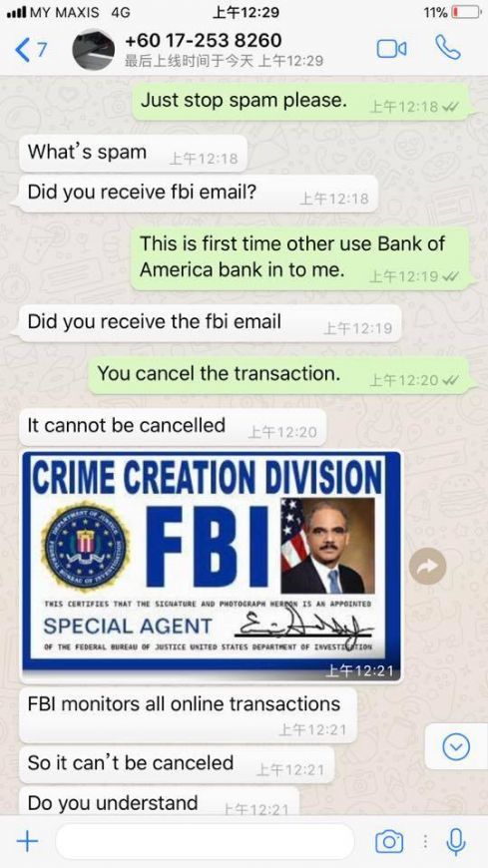Tap the message text input field
488x868 pixels.
point(205,842)
